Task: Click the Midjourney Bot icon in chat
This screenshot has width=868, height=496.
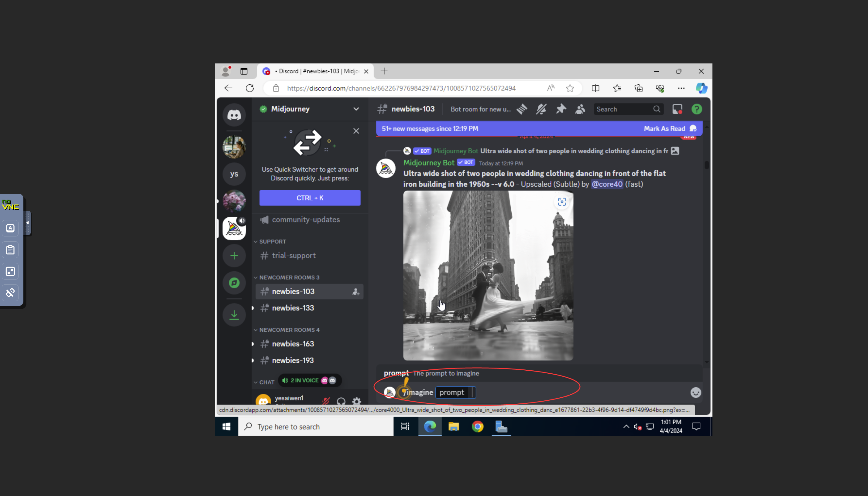Action: tap(386, 169)
